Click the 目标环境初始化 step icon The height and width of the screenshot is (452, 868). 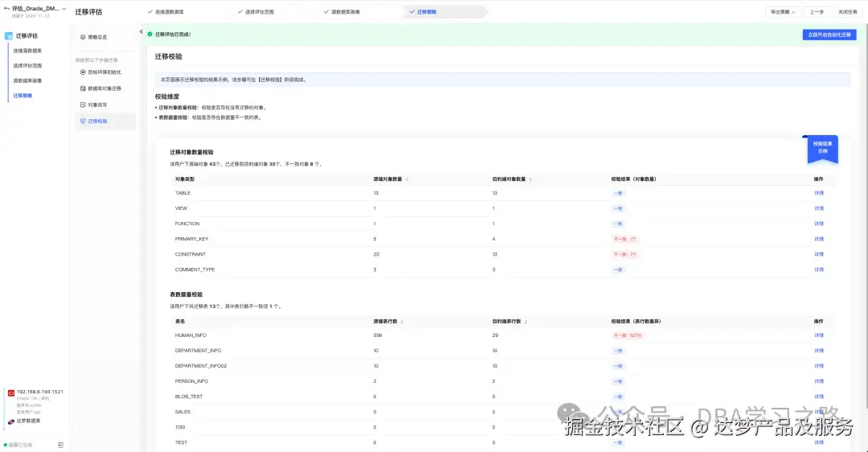[83, 72]
